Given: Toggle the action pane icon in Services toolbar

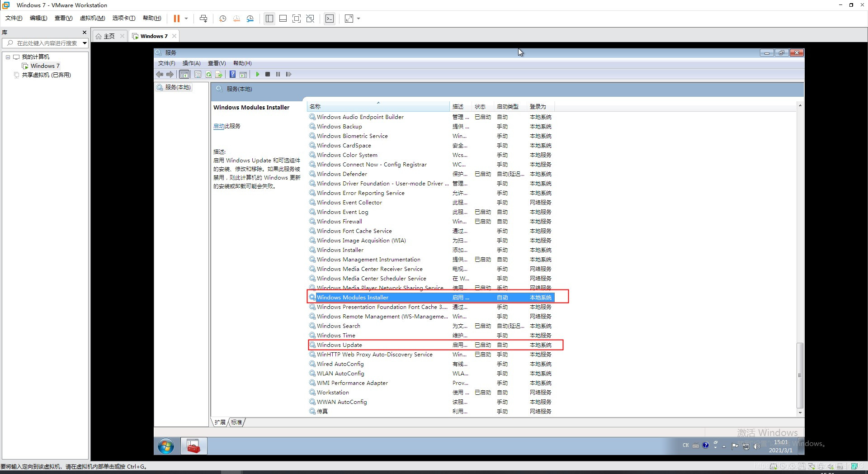Looking at the screenshot, I should (x=243, y=74).
